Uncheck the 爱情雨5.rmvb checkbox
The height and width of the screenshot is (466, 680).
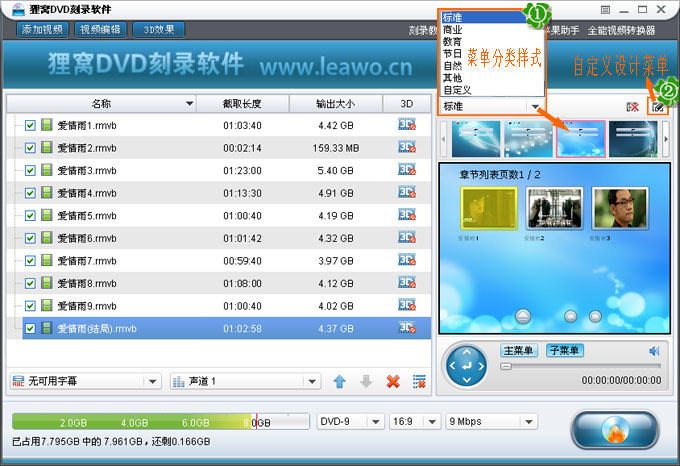pyautogui.click(x=30, y=215)
